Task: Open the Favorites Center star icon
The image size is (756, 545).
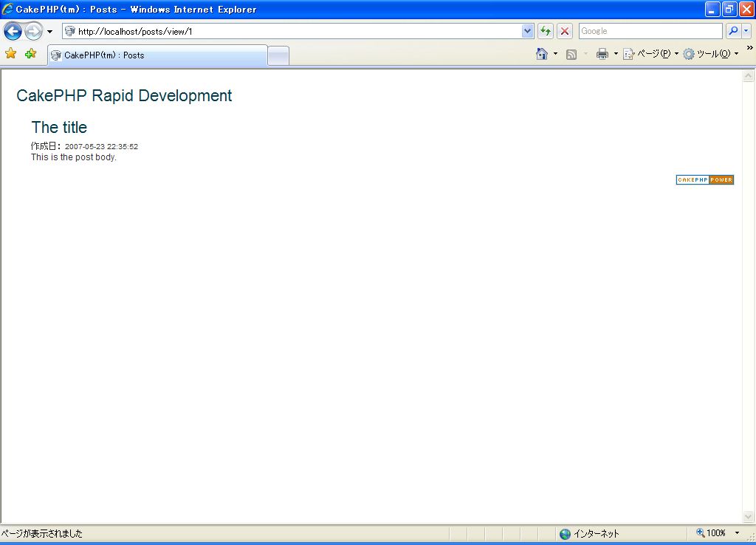Action: [x=11, y=54]
